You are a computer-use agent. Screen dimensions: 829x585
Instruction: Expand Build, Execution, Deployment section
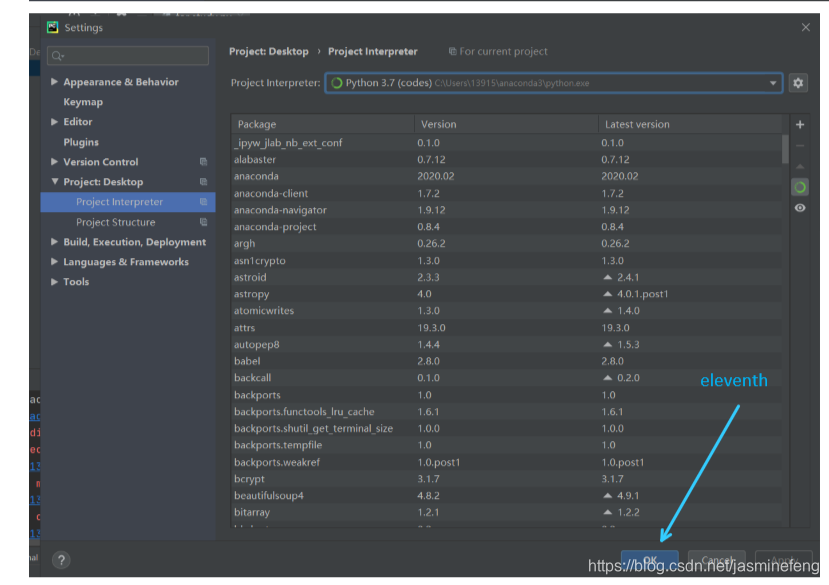(x=54, y=242)
